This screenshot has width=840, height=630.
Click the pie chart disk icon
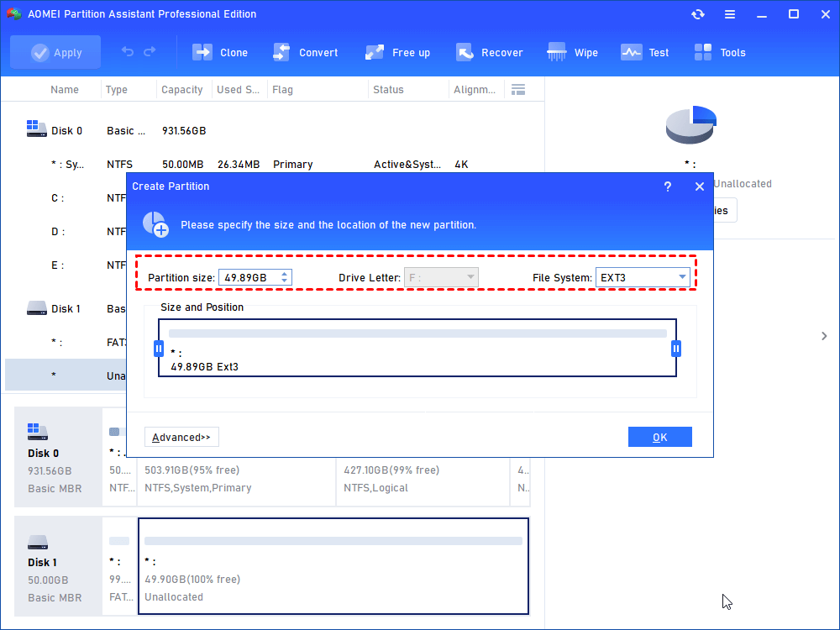(x=691, y=124)
